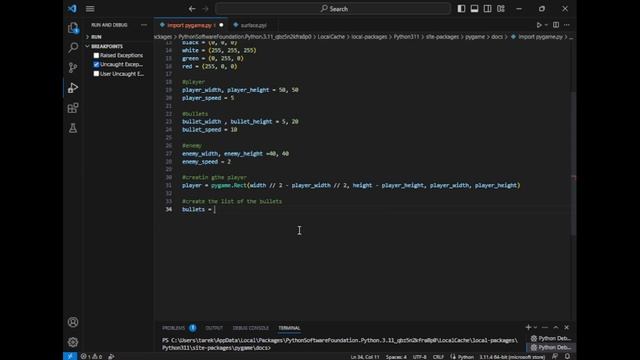
Task: Go forward with the right arrow
Action: point(205,9)
